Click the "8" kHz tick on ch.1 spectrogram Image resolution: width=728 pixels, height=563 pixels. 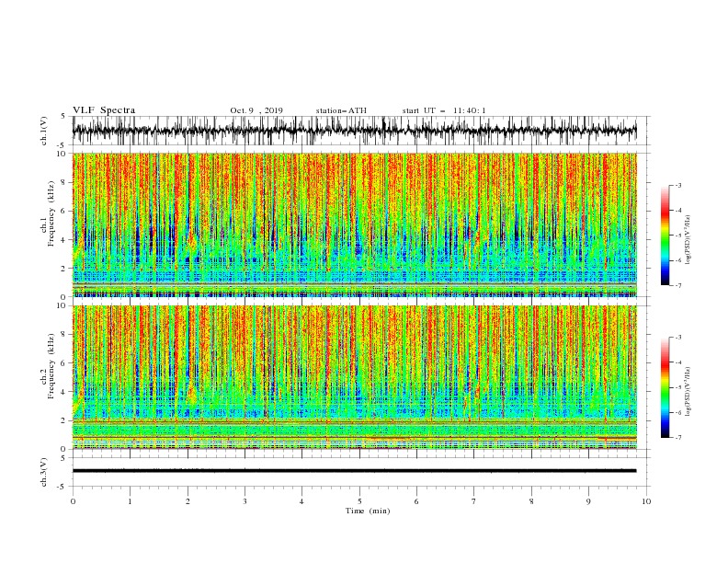click(64, 182)
